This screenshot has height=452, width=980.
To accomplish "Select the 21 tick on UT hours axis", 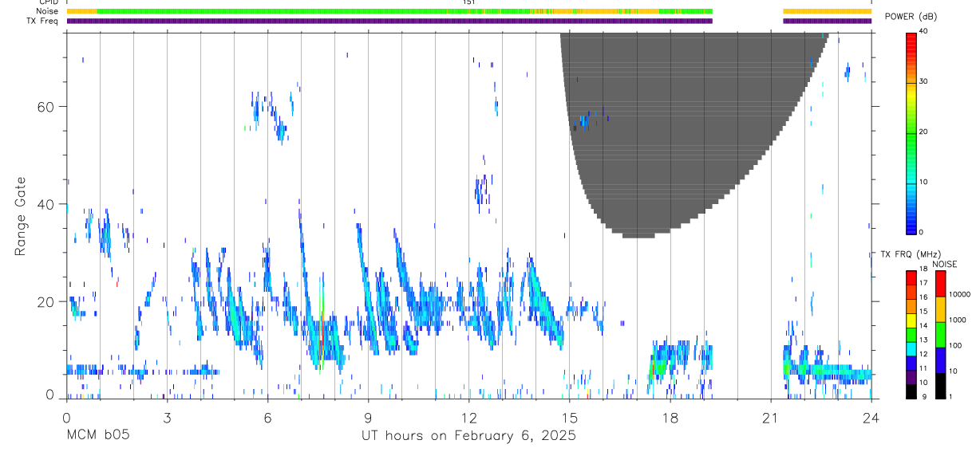I will point(771,417).
